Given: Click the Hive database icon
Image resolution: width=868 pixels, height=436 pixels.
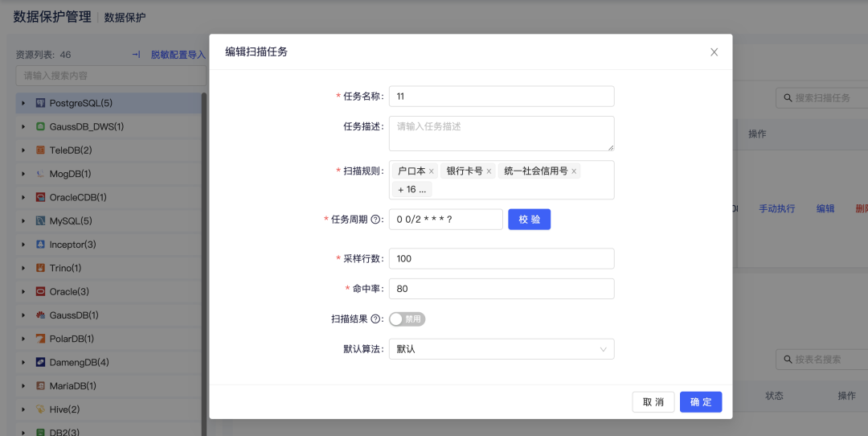Looking at the screenshot, I should tap(40, 409).
